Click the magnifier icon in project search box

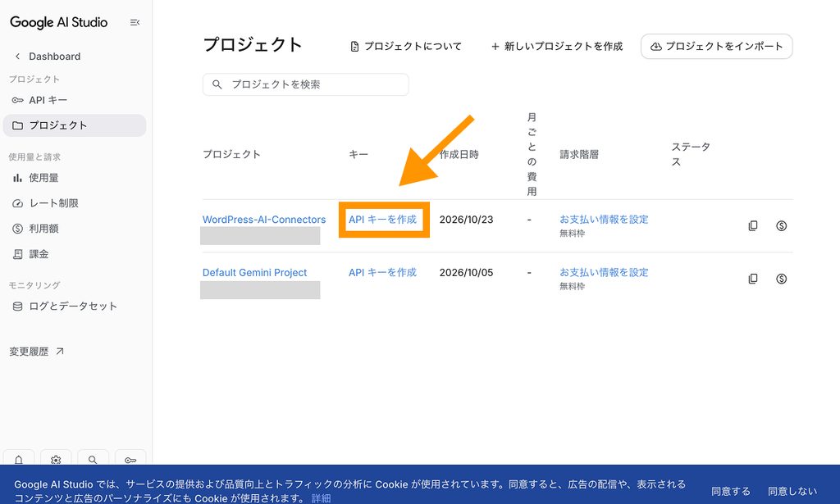click(217, 84)
